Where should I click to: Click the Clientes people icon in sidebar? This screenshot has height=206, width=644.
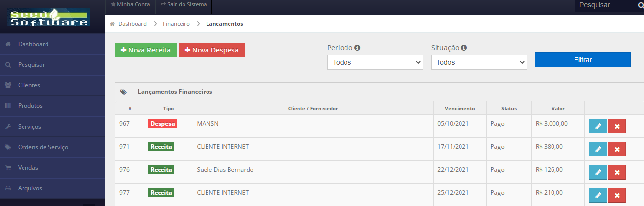point(8,85)
